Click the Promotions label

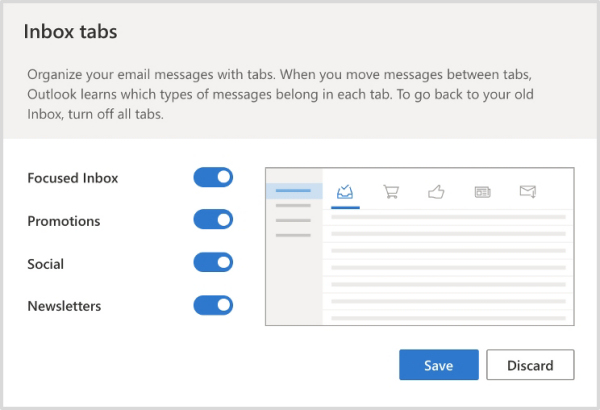[x=64, y=221]
